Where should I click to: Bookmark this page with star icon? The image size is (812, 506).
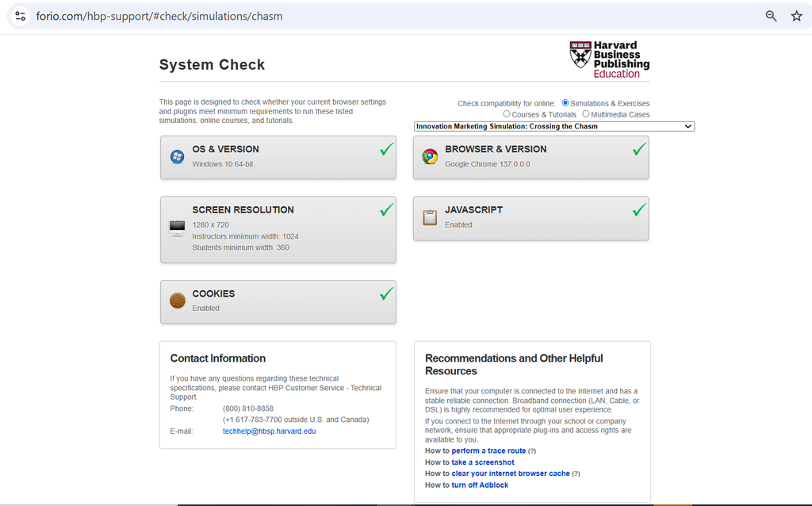[x=796, y=16]
